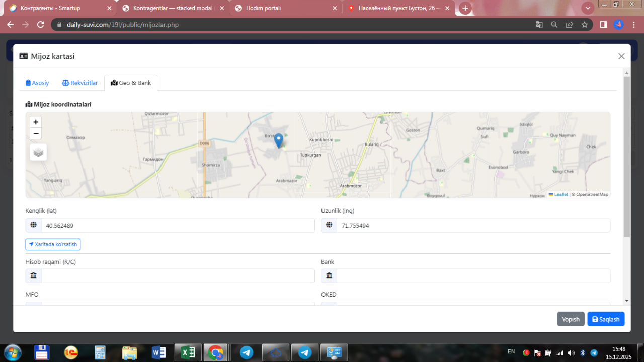This screenshot has width=644, height=362.
Task: Launch Excel from the taskbar
Action: point(188,352)
